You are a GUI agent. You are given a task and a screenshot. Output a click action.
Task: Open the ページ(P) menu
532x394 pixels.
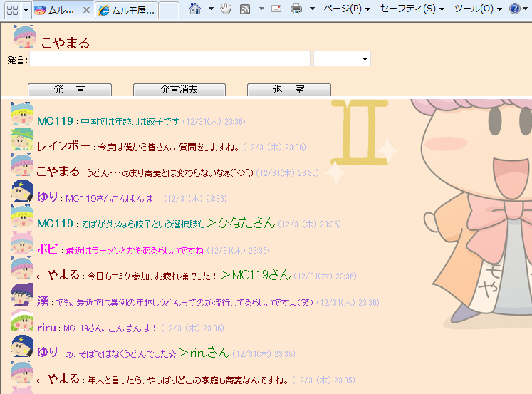[346, 9]
